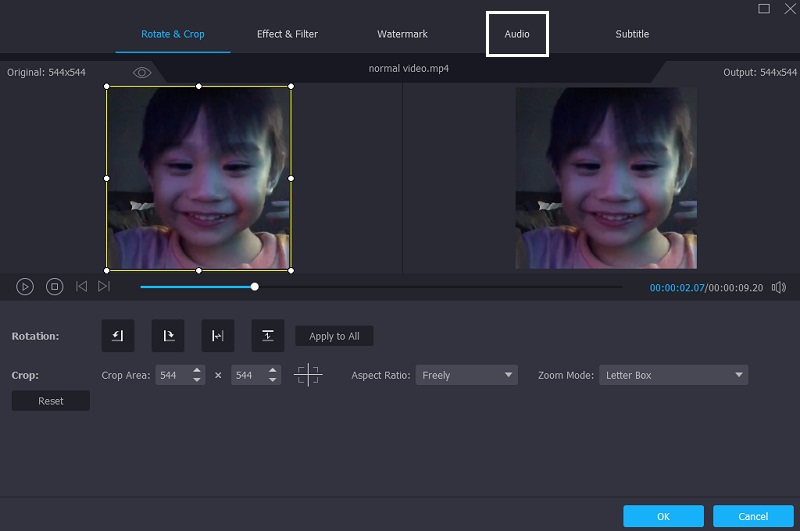This screenshot has width=800, height=531.
Task: Center the crop area with crosshair icon
Action: click(x=309, y=375)
